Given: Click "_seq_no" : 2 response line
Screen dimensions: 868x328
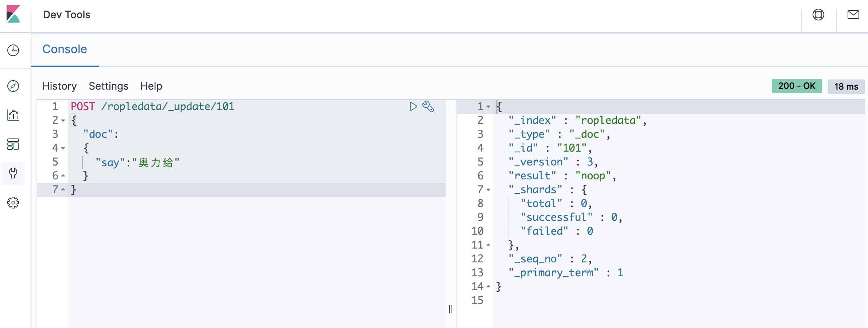Looking at the screenshot, I should point(550,259).
